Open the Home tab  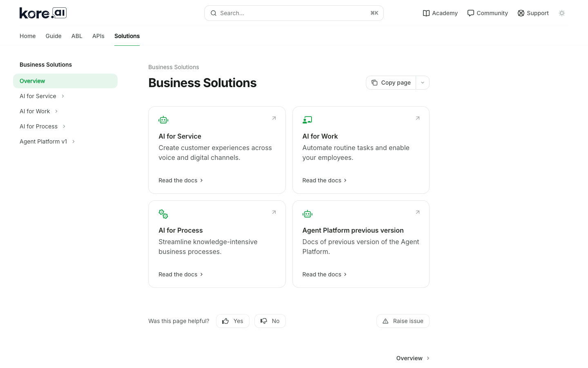[x=28, y=36]
